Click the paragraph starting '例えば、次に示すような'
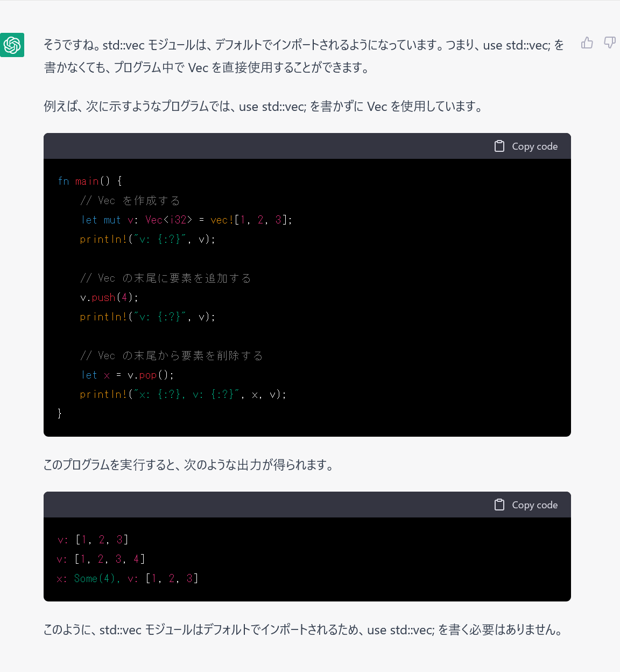 click(264, 106)
